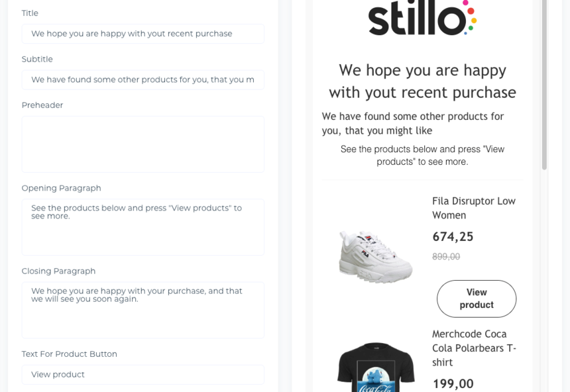Viewport: 570px width, 392px height.
Task: Click the 674,25 sale price
Action: pyautogui.click(x=453, y=236)
